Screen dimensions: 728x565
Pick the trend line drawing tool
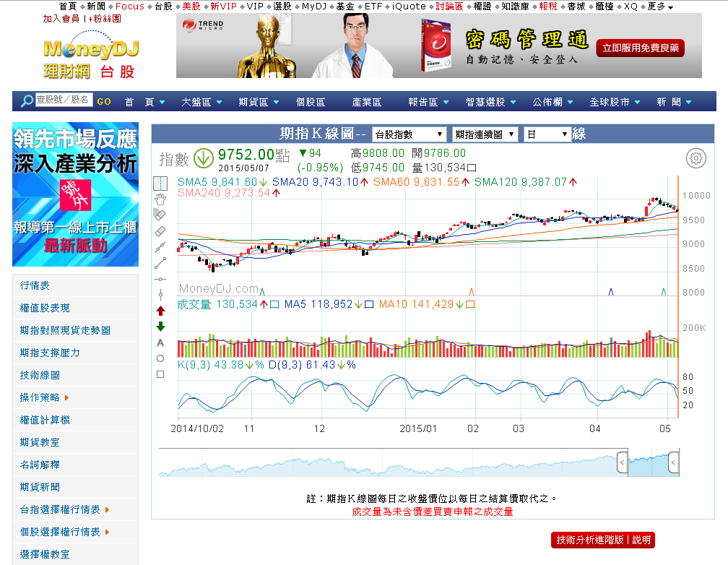[x=160, y=263]
